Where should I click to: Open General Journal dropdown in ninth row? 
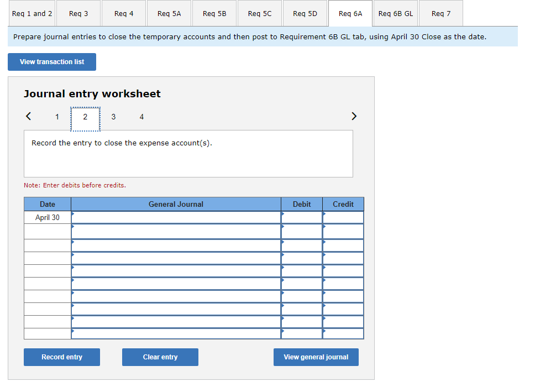[176, 322]
